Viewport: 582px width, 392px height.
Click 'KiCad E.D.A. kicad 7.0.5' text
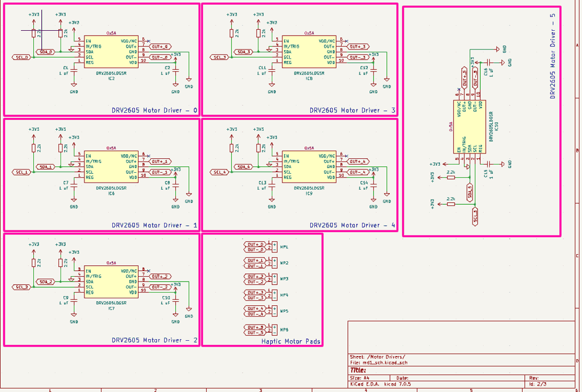381,384
